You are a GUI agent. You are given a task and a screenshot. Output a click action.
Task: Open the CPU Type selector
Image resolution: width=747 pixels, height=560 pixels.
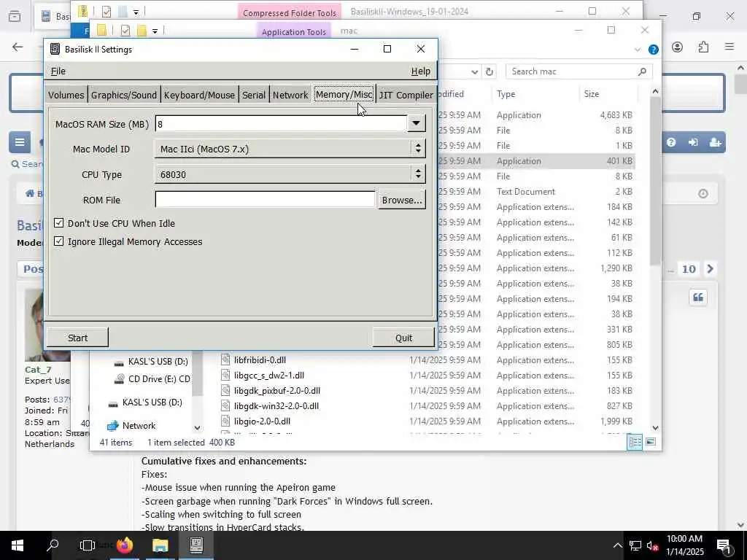click(290, 174)
